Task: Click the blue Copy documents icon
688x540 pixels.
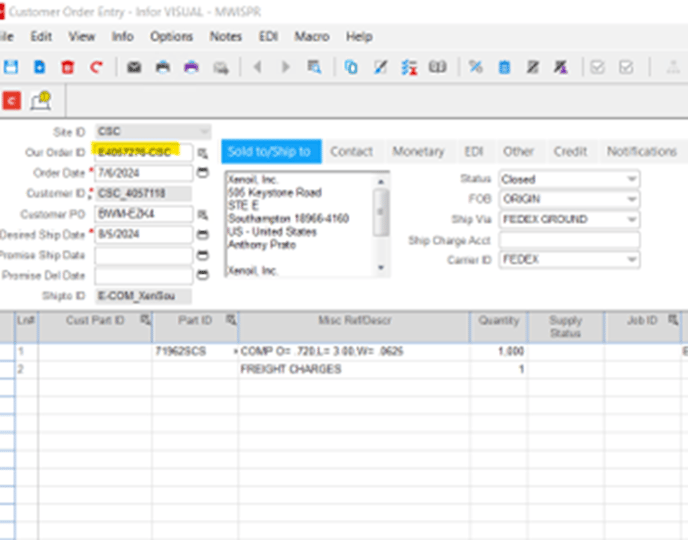Action: click(x=351, y=67)
